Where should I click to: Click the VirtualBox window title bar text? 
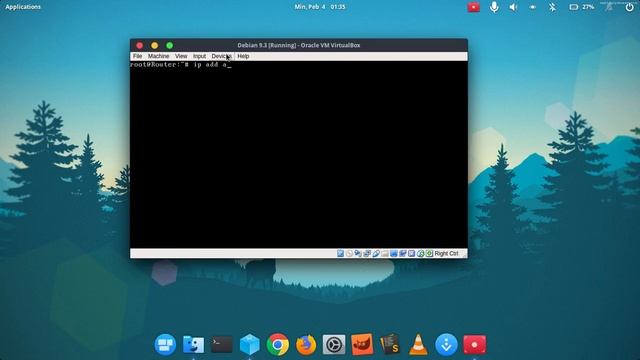[299, 45]
